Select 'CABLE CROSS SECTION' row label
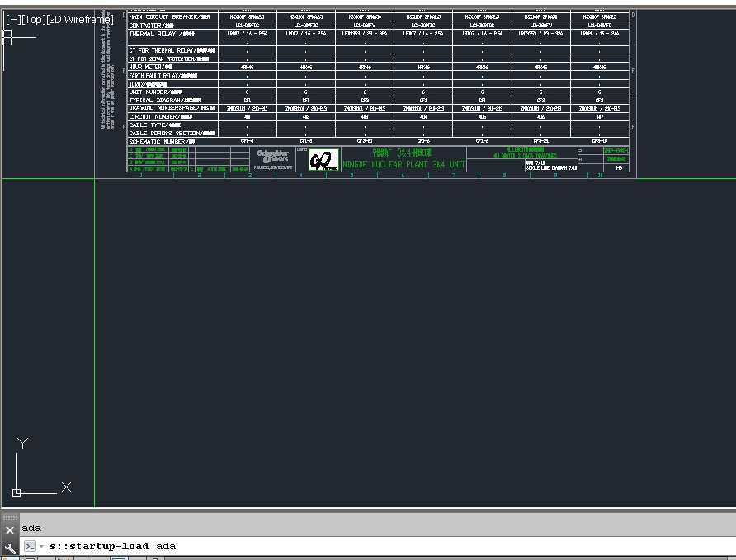Image resolution: width=736 pixels, height=560 pixels. tap(172, 134)
